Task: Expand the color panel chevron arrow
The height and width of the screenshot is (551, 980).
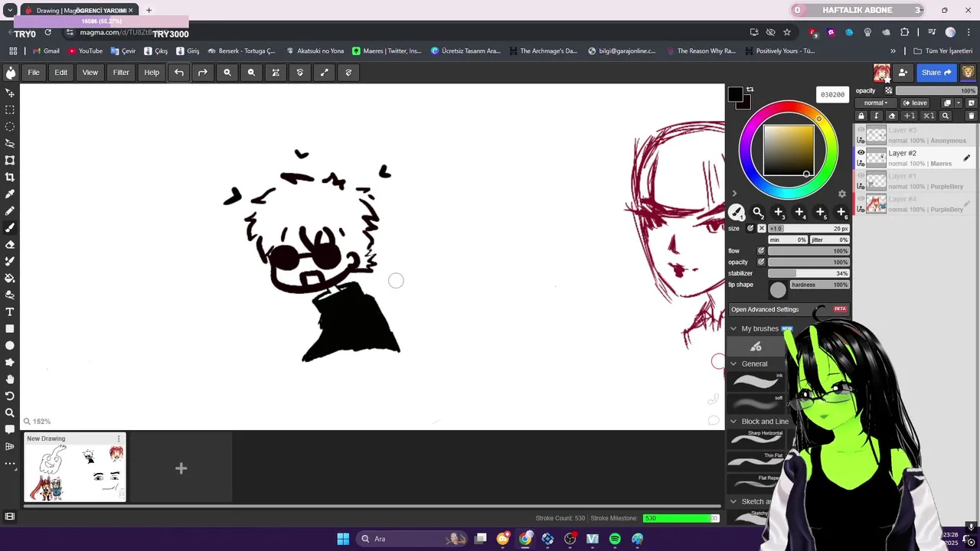Action: click(735, 194)
